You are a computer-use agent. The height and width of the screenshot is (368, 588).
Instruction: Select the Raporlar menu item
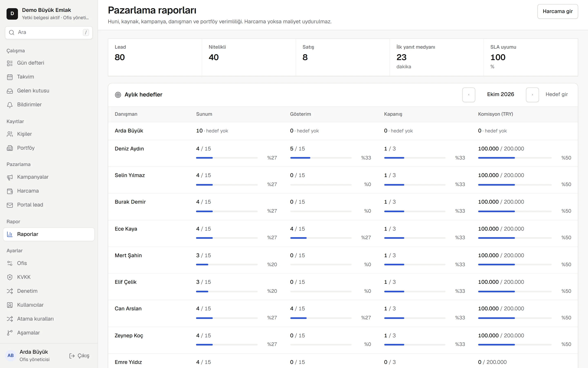(x=49, y=234)
